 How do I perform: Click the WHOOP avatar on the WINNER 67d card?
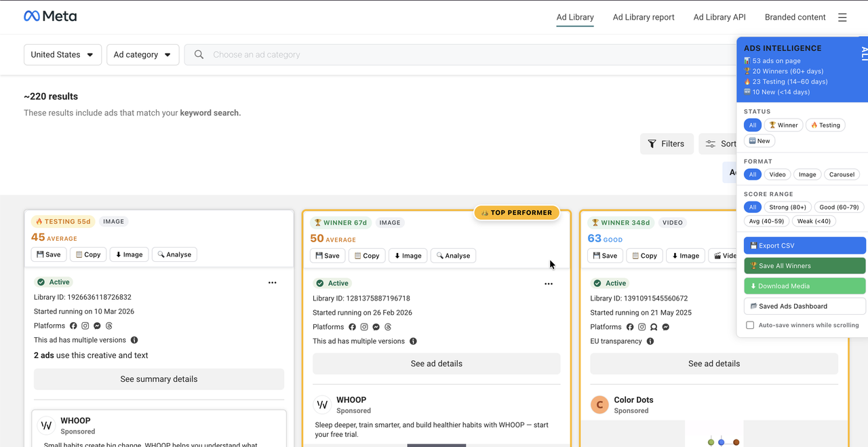pyautogui.click(x=322, y=405)
